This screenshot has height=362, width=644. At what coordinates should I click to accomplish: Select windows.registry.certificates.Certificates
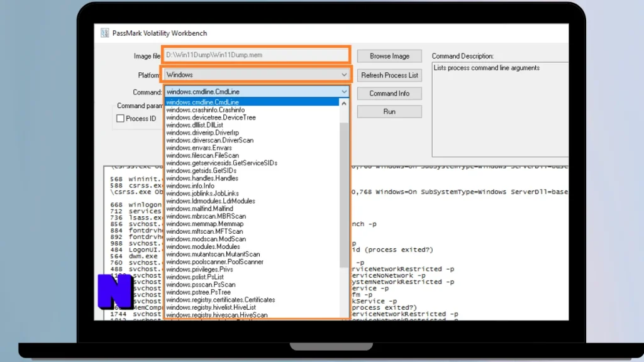coord(252,300)
